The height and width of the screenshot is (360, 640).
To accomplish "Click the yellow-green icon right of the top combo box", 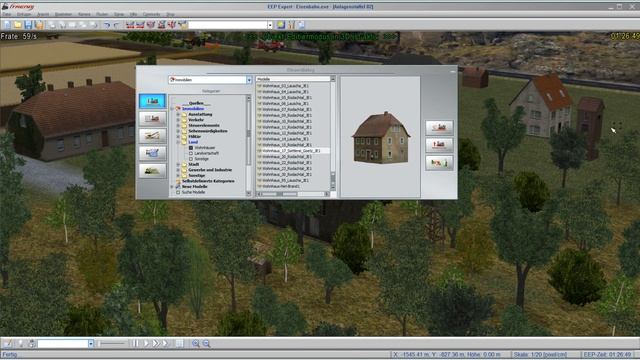I will click(x=281, y=25).
